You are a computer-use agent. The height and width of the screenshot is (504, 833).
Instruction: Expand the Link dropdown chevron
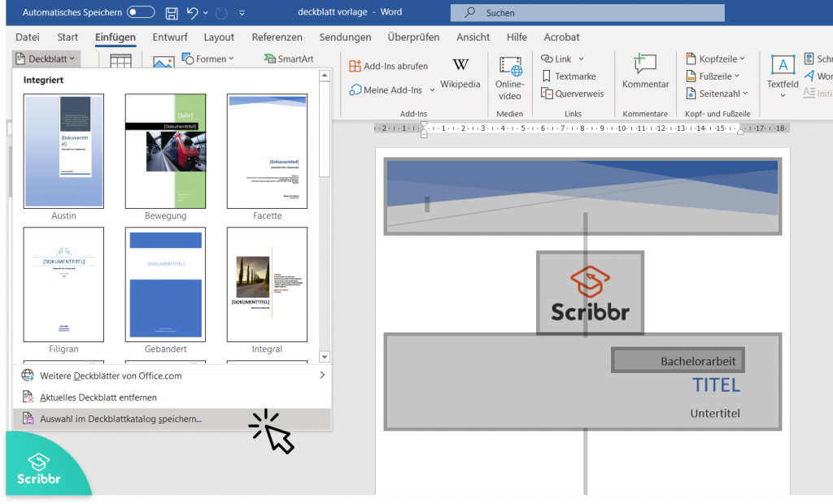tap(583, 58)
